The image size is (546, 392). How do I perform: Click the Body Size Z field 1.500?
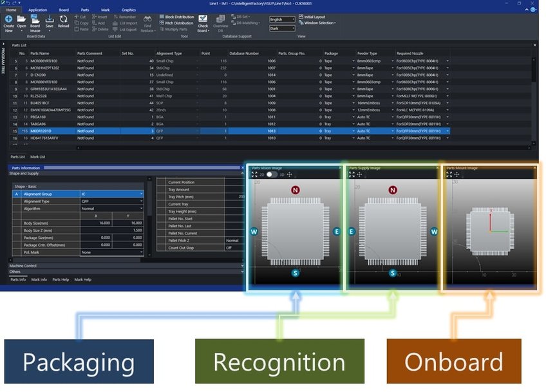112,230
